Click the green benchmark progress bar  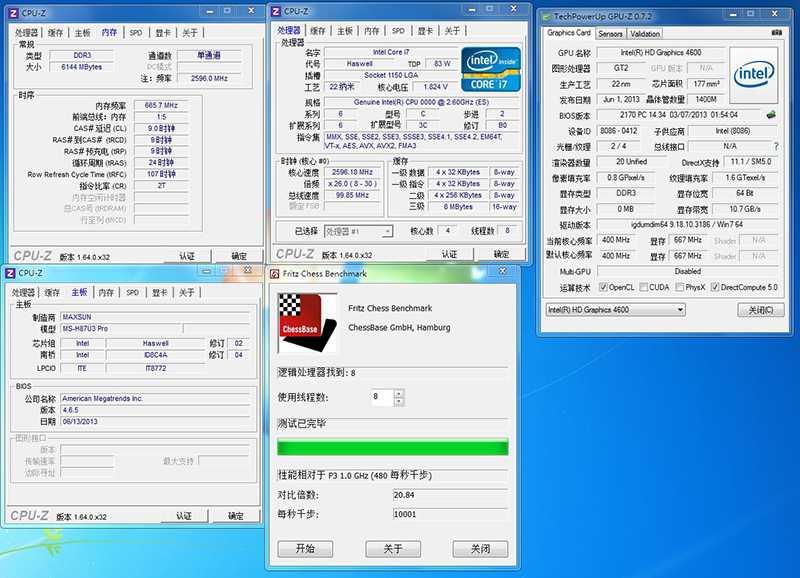click(x=392, y=447)
